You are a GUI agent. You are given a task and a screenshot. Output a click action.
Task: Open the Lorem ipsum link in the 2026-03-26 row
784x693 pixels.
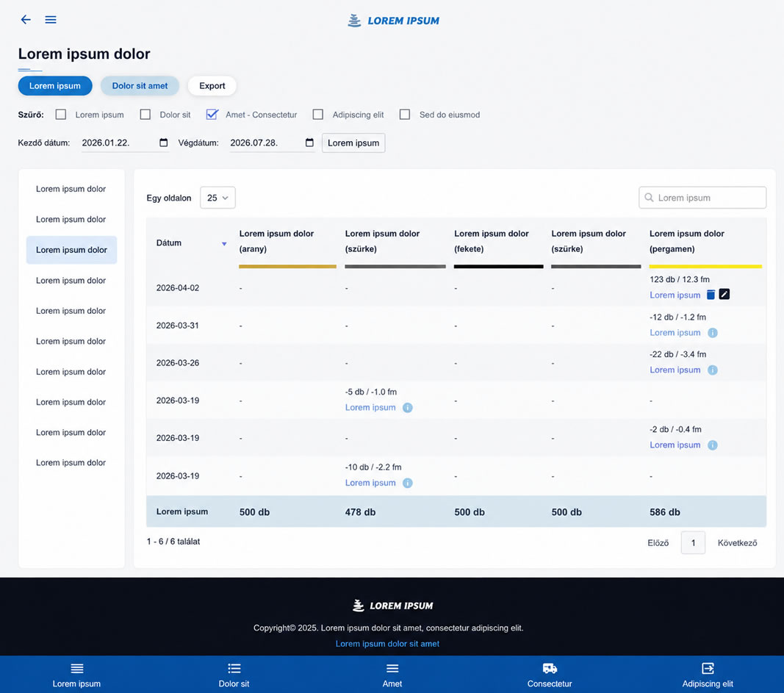point(675,370)
